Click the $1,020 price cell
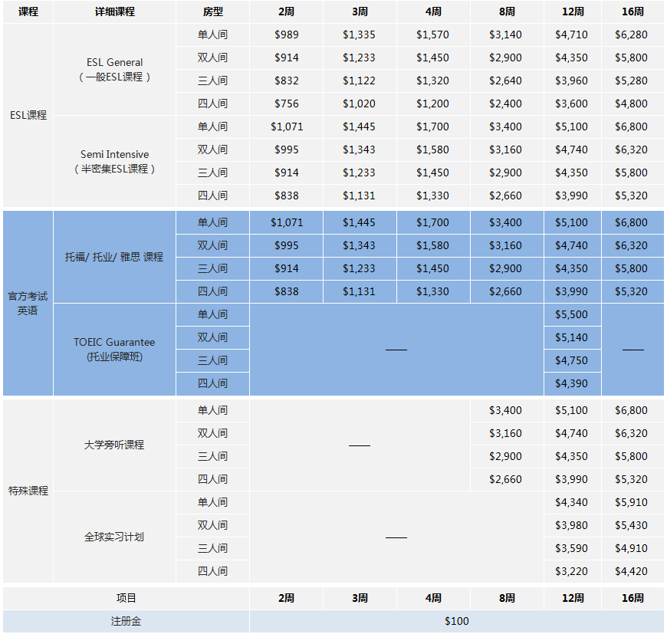 360,103
